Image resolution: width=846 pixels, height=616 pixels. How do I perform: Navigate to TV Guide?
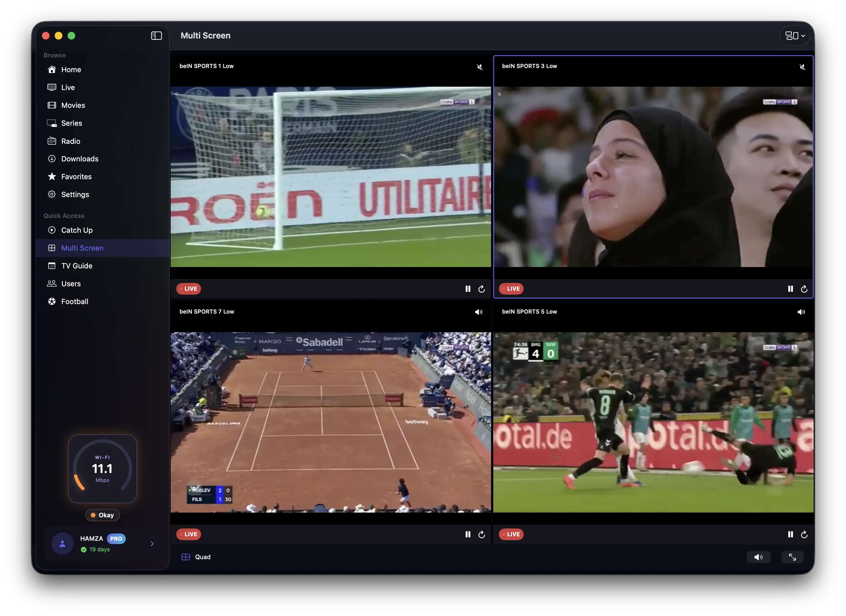pyautogui.click(x=103, y=266)
